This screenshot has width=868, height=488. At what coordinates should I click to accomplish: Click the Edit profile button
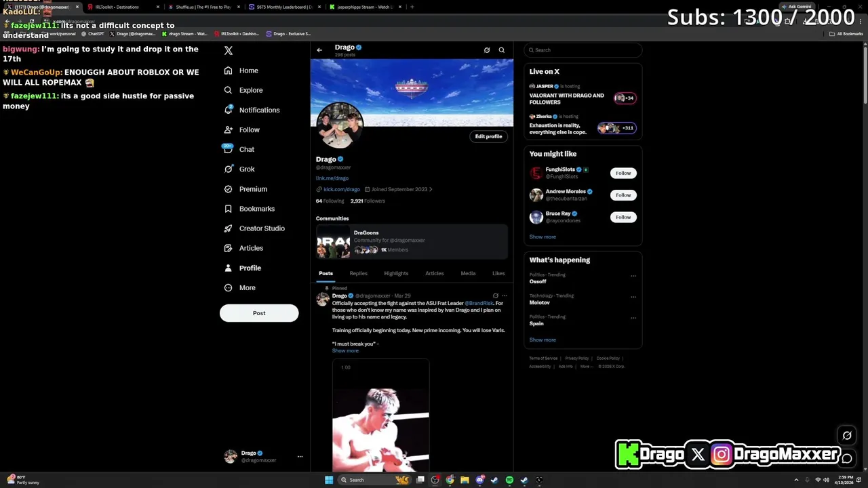[488, 136]
